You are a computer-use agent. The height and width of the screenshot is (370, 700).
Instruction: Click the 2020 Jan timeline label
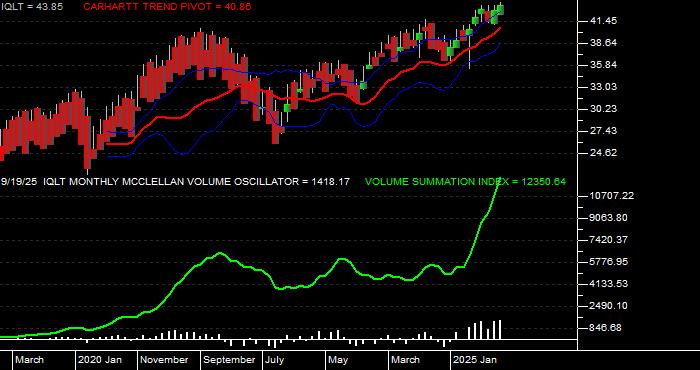coord(100,360)
